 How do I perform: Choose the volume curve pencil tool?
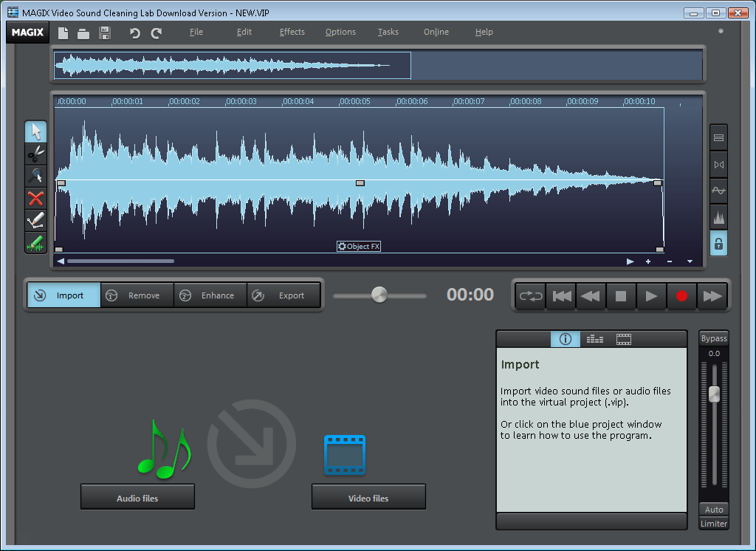[x=35, y=220]
